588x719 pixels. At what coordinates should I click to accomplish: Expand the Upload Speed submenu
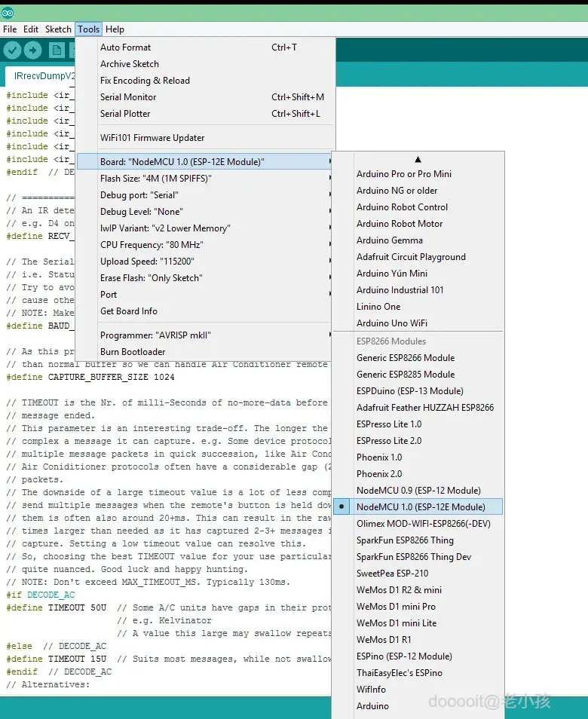click(x=204, y=262)
